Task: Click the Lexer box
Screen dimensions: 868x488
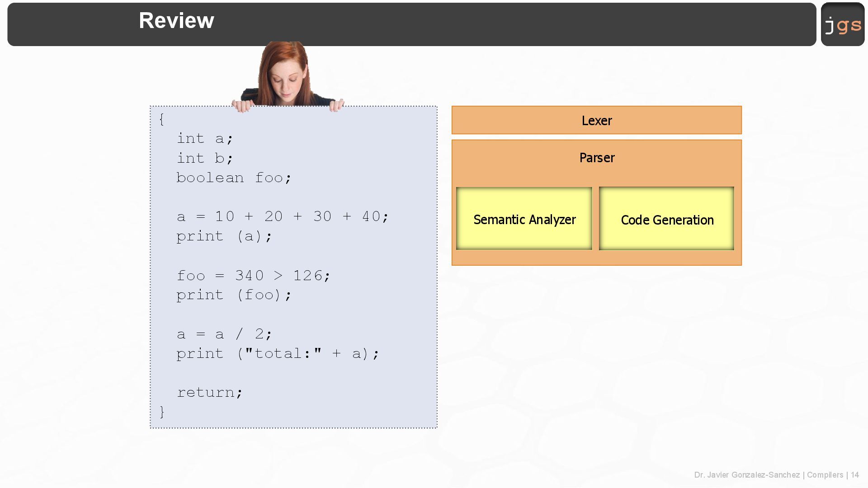Action: [x=596, y=120]
